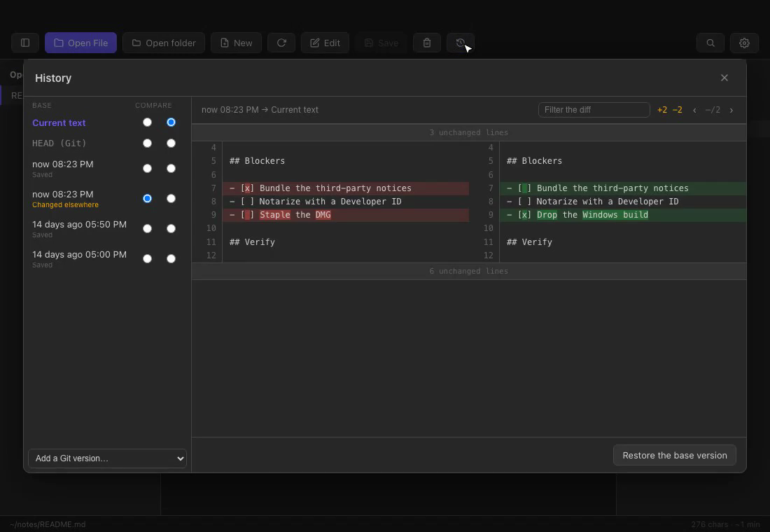Select HEAD (Git) as compare
Viewport: 770px width, 532px height.
point(171,143)
